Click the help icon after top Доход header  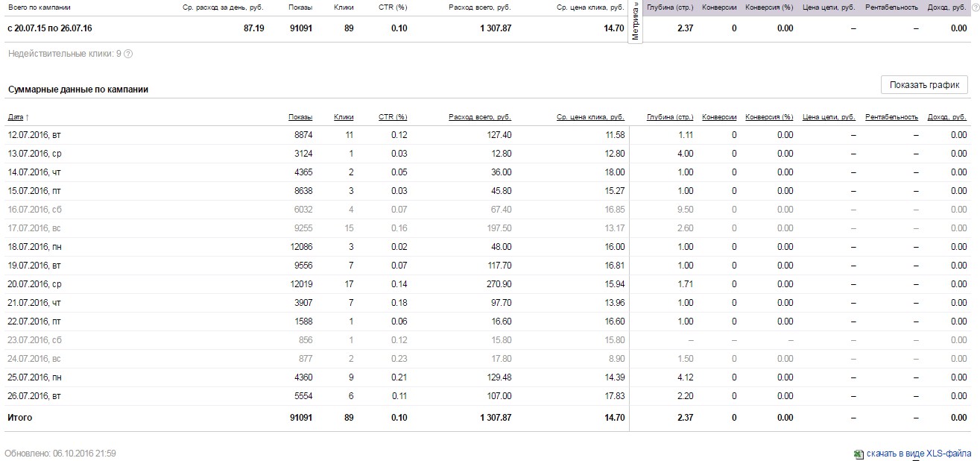pos(976,7)
